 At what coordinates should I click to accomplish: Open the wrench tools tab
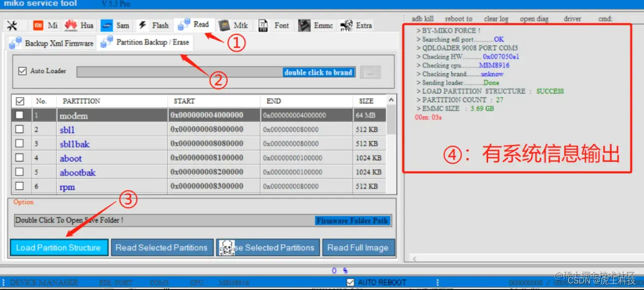[x=13, y=25]
